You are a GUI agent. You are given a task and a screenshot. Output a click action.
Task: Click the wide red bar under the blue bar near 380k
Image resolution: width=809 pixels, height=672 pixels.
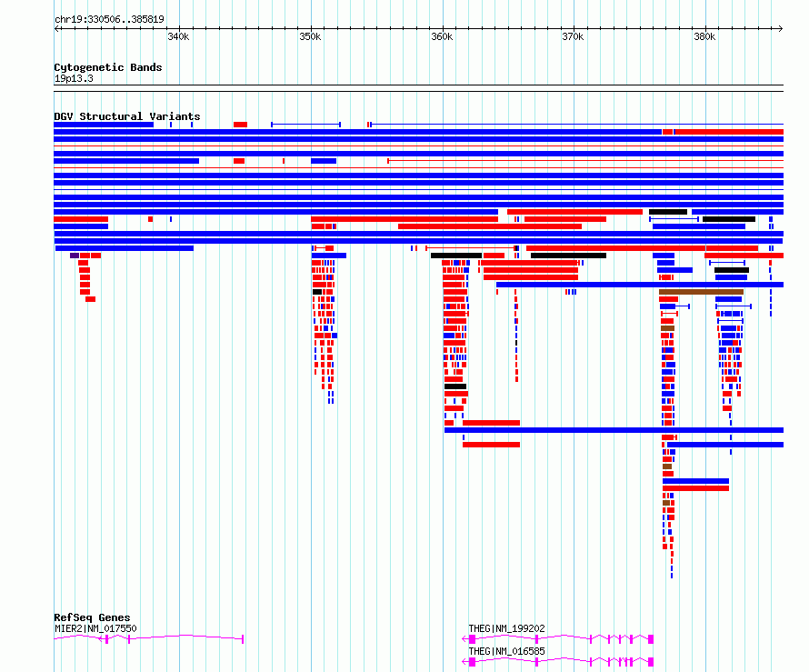tap(696, 488)
